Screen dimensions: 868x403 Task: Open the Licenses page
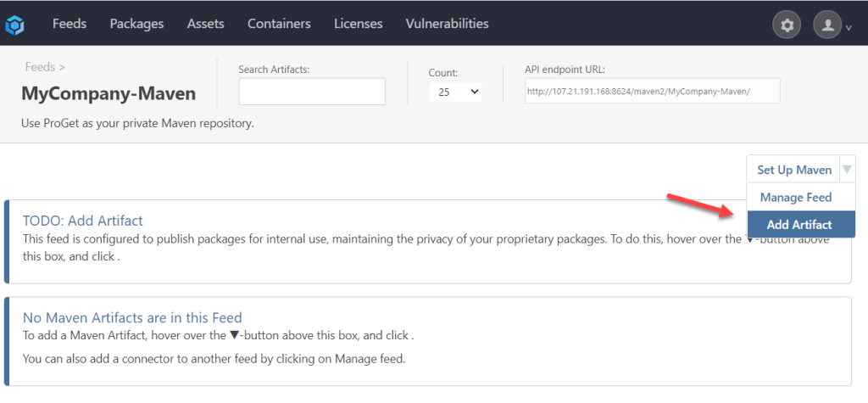(x=358, y=24)
